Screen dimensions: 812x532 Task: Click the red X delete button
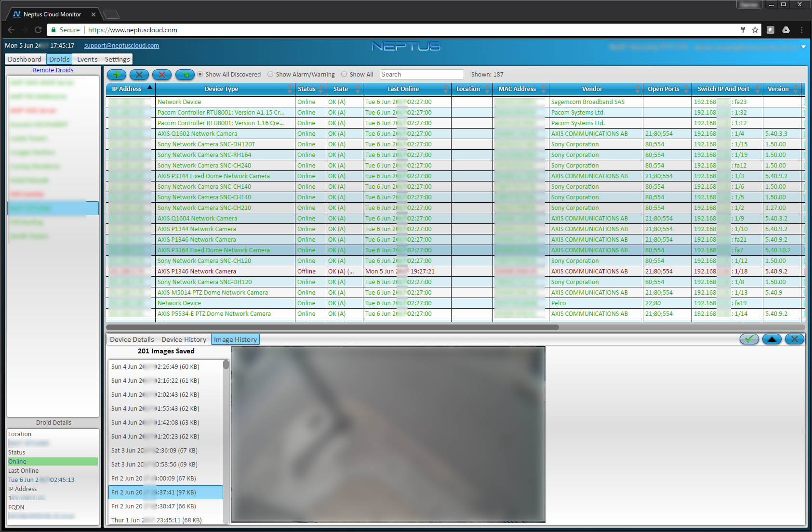click(162, 74)
